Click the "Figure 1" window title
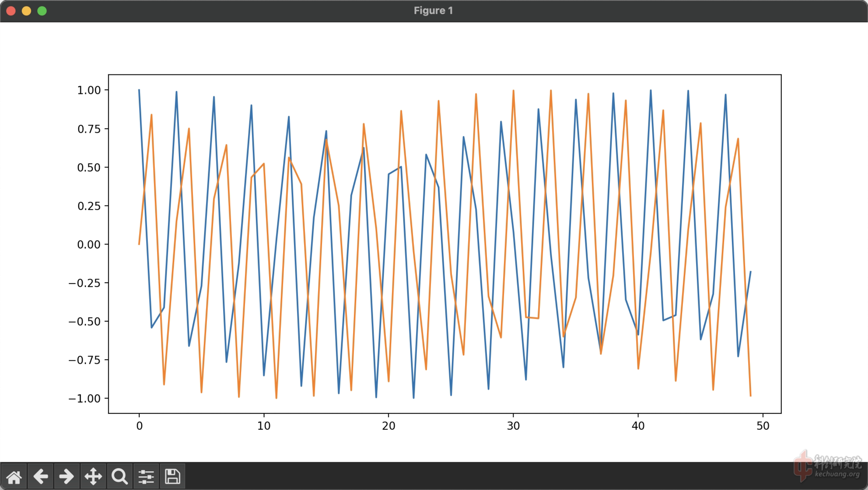Viewport: 868px width, 490px height. point(433,11)
